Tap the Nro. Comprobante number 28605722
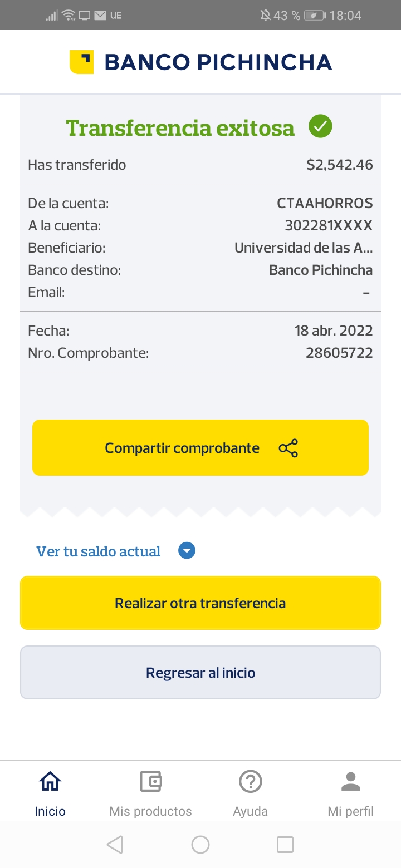 [x=339, y=353]
